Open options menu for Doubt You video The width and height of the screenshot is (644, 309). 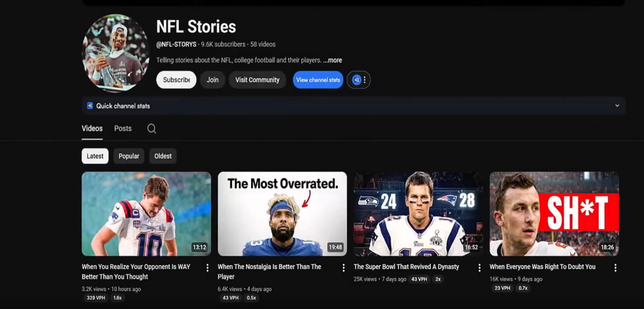click(615, 268)
